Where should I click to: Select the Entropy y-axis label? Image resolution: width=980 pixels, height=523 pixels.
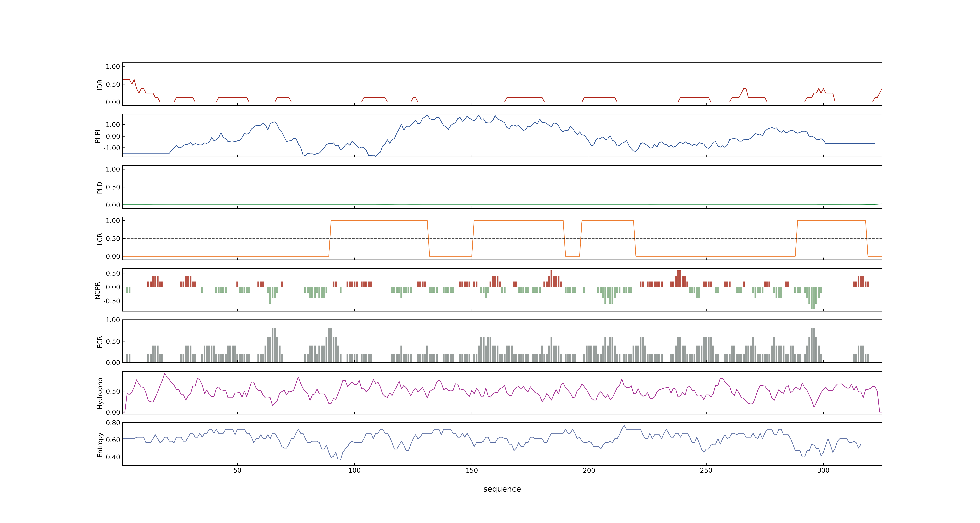pos(100,445)
